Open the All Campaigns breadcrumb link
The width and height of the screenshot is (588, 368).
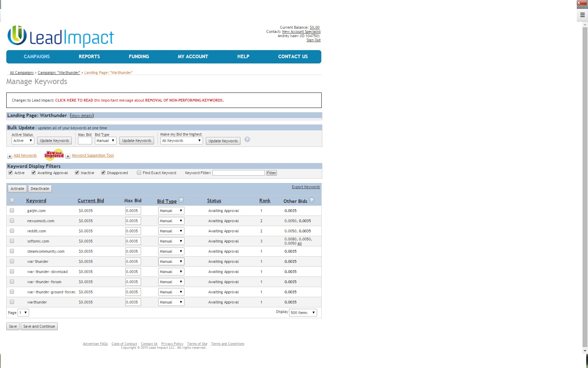pos(22,73)
